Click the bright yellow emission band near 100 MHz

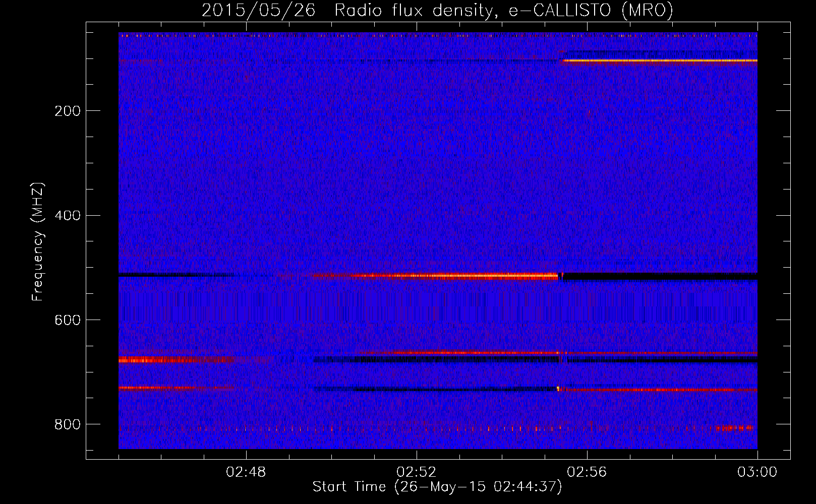[x=660, y=60]
